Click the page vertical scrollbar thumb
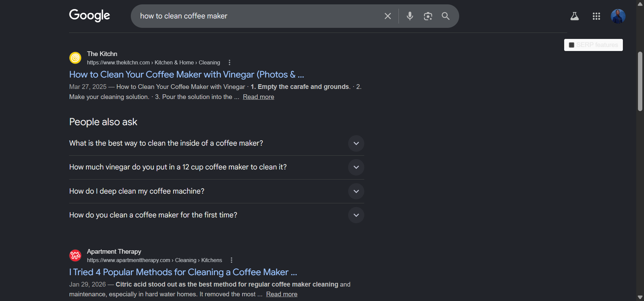 [640, 82]
